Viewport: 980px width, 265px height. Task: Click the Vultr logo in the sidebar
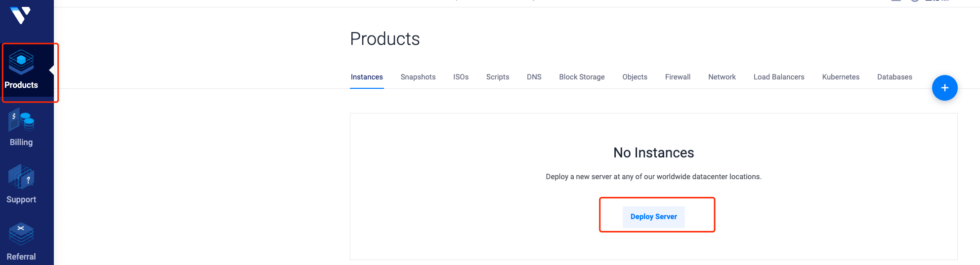[x=21, y=15]
